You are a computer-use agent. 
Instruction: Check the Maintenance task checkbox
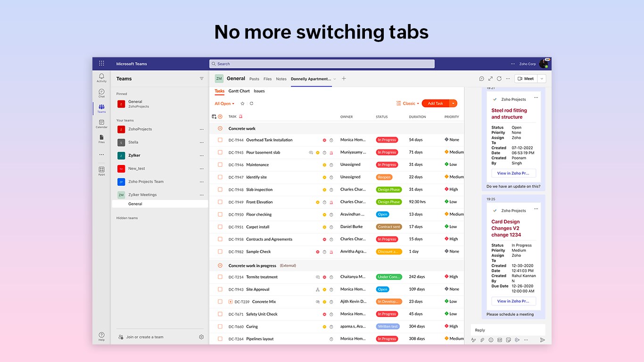(220, 165)
